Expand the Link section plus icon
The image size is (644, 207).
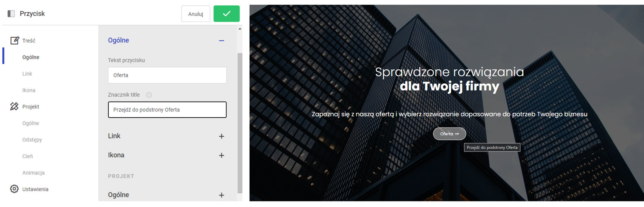(221, 136)
